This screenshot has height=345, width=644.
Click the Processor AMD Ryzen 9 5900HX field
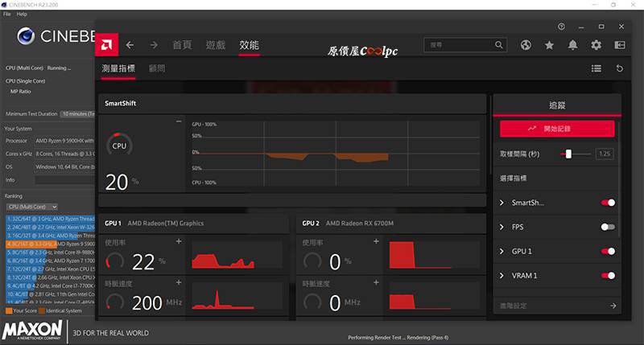(65, 141)
